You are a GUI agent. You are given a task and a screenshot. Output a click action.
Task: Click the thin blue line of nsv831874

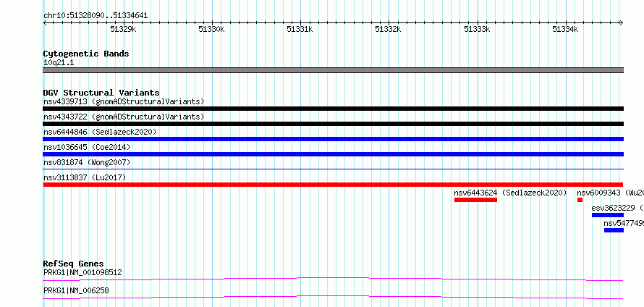333,169
